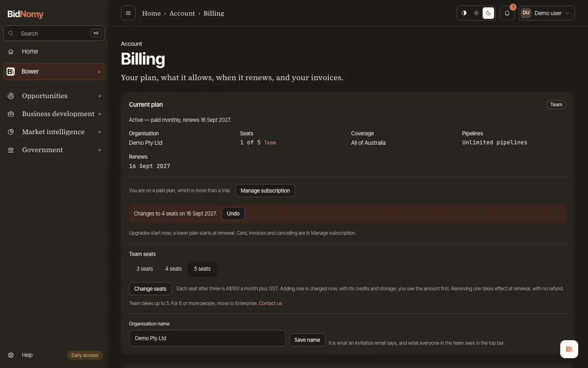588x368 pixels.
Task: Open Help in the sidebar
Action: coord(27,355)
